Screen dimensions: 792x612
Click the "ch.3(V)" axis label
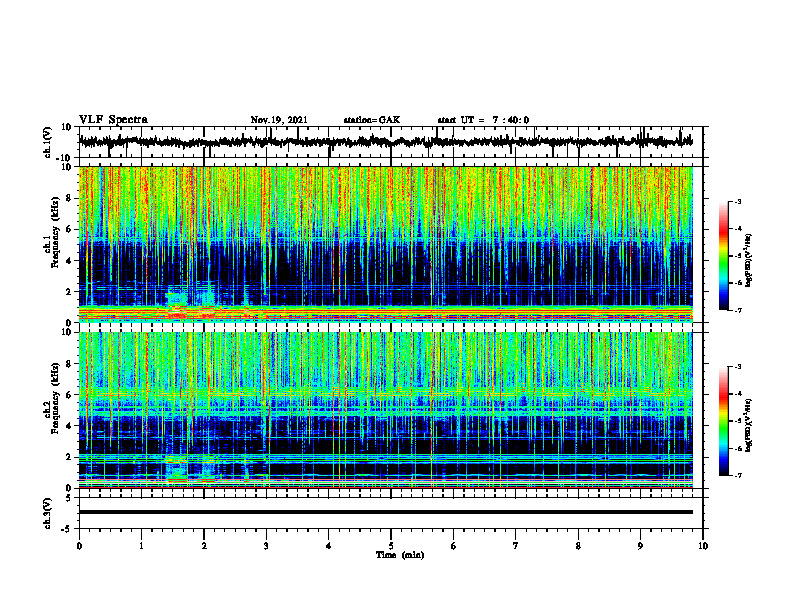pos(48,513)
